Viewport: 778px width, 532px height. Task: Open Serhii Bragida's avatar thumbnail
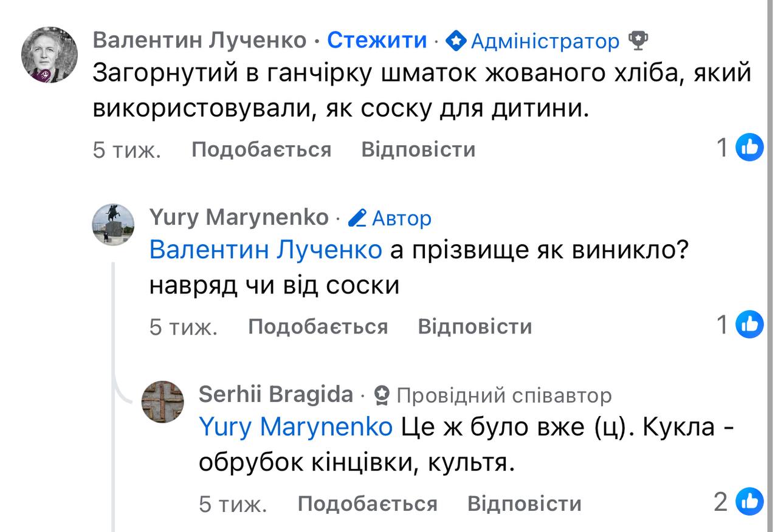[163, 401]
